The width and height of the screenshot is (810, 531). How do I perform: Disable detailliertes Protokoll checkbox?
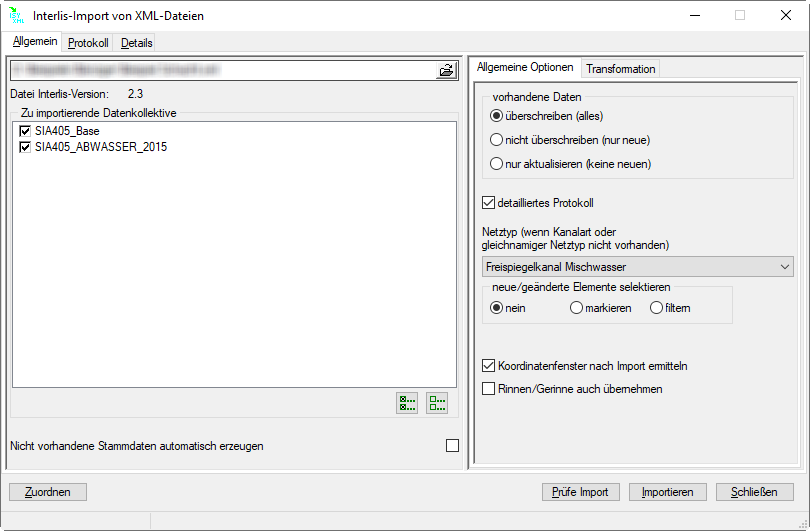[x=489, y=203]
